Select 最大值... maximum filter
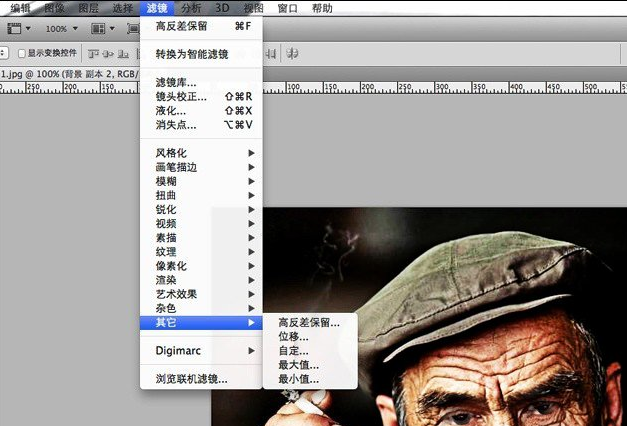Screen dimensions: 627x426 point(310,365)
